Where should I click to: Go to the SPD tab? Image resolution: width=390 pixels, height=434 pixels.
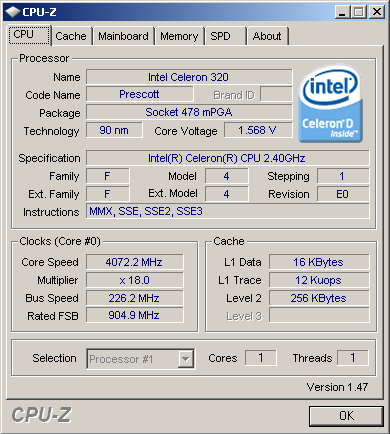pyautogui.click(x=226, y=36)
